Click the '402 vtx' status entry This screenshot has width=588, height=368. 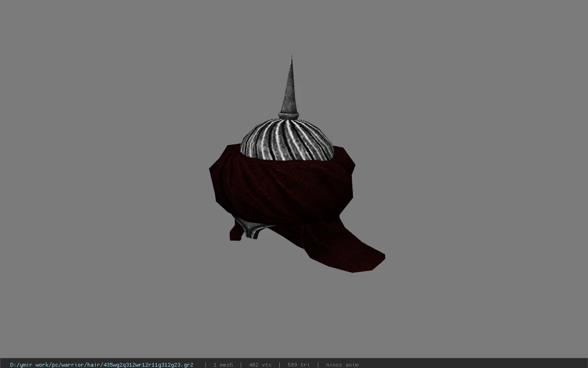pos(260,365)
